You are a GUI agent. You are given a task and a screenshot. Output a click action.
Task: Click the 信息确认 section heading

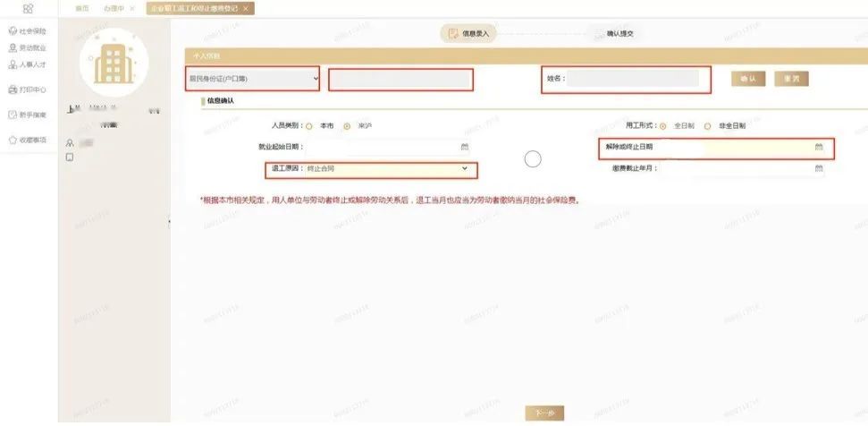coord(220,101)
